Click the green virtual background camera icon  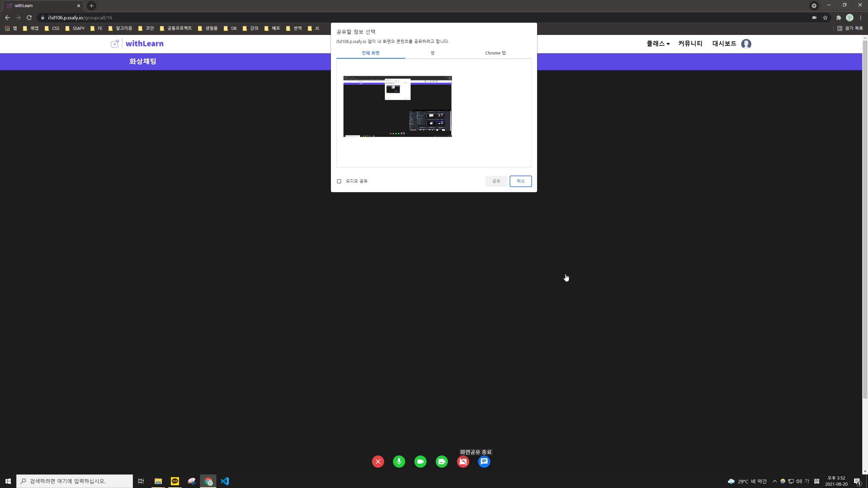(x=441, y=462)
